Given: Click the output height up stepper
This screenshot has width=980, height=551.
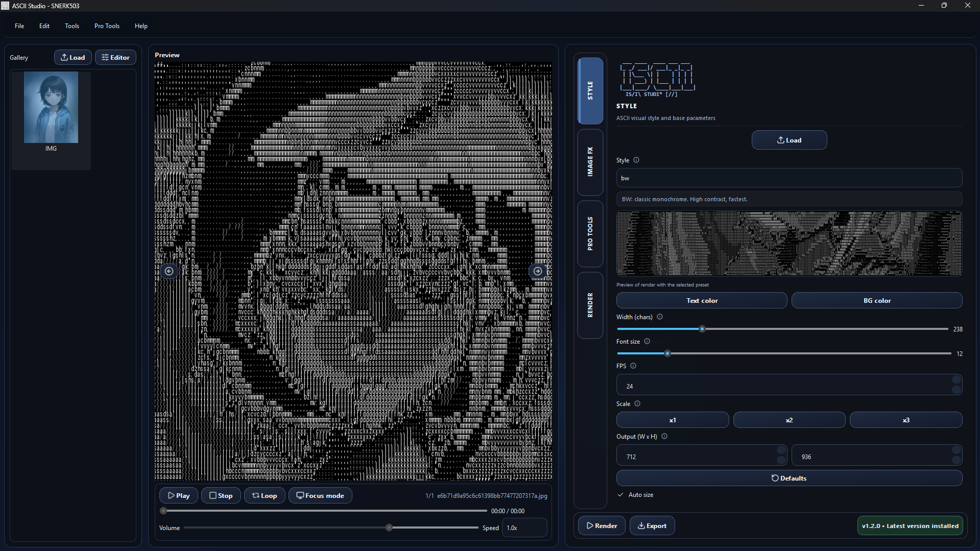Looking at the screenshot, I should [956, 451].
